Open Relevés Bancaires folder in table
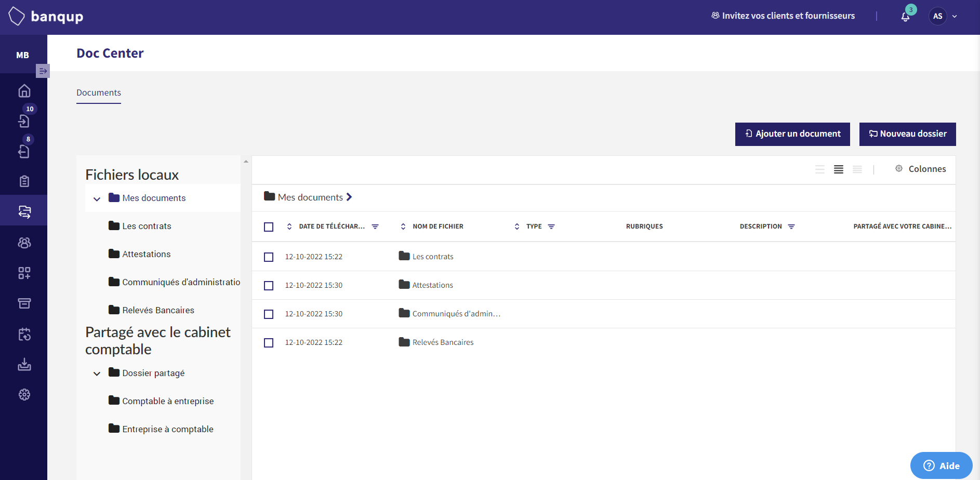 (436, 342)
